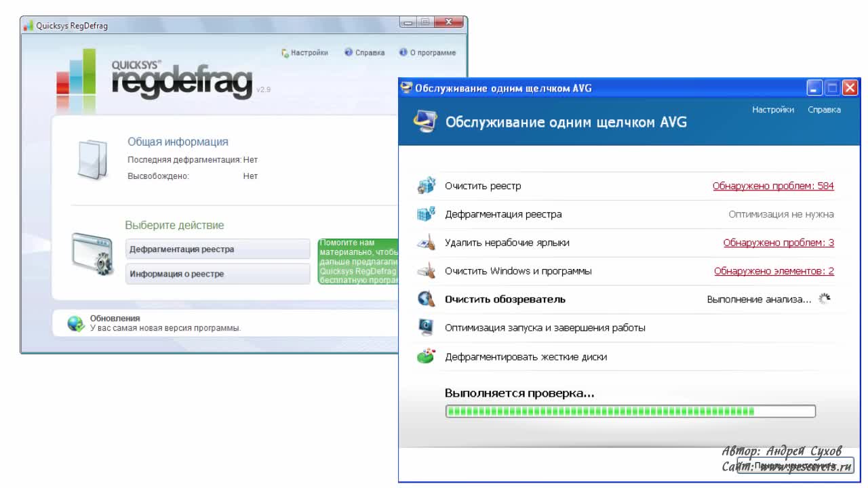Click the gear window action icon in RegDefrag
Screen dimensions: 868x488
coord(92,254)
